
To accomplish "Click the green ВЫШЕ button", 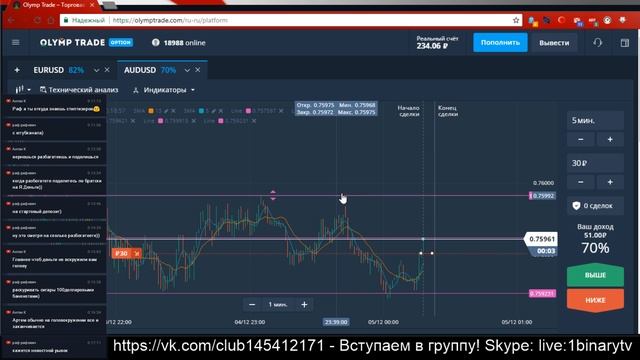I will (595, 275).
